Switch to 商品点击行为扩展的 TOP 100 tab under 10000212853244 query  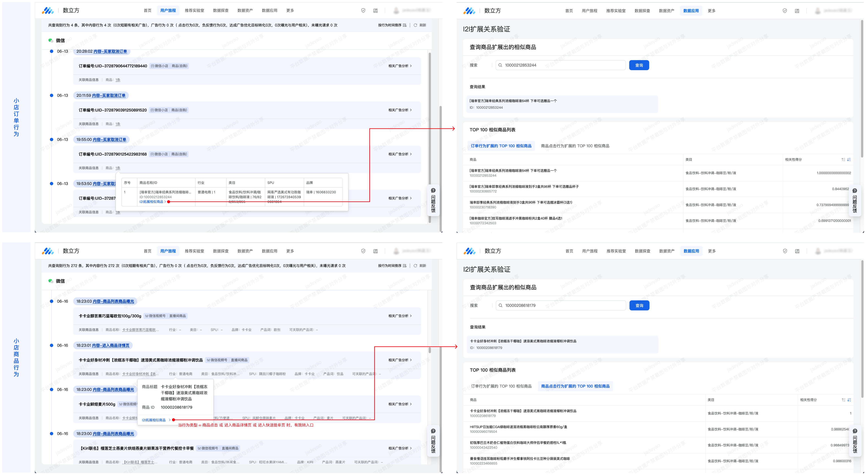click(x=575, y=146)
